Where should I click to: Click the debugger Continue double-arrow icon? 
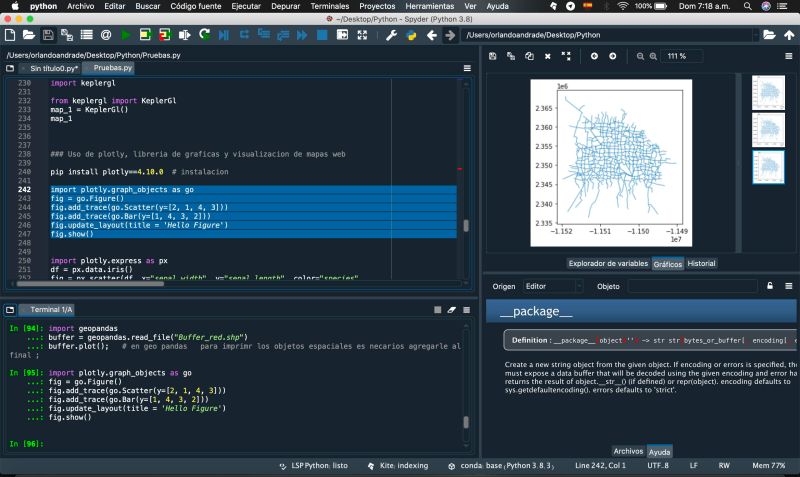[x=302, y=35]
